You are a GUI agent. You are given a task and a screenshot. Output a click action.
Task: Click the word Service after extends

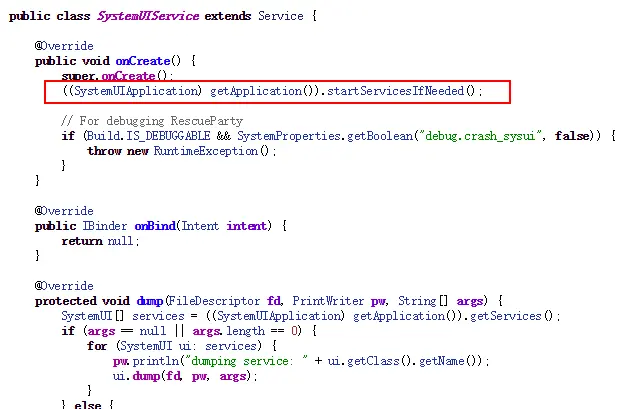coord(281,16)
